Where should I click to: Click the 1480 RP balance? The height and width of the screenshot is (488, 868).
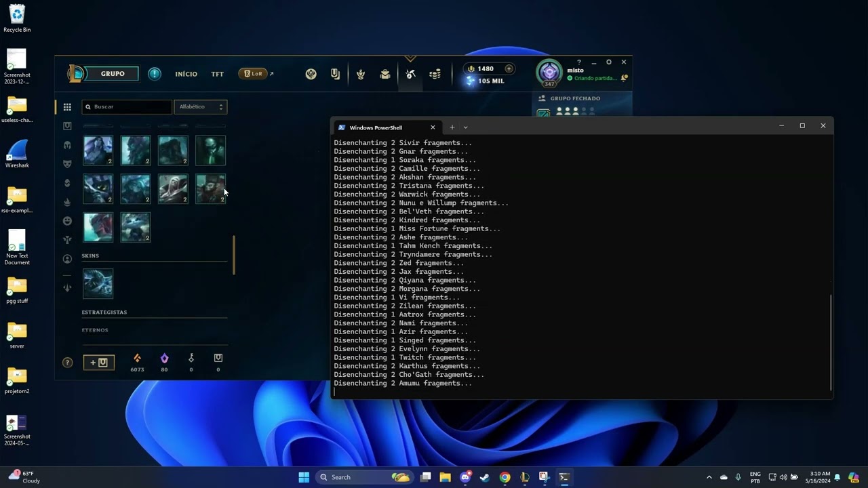click(486, 68)
